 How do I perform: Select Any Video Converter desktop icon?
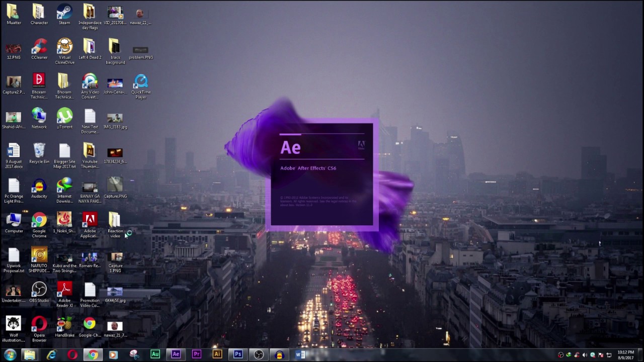(90, 86)
